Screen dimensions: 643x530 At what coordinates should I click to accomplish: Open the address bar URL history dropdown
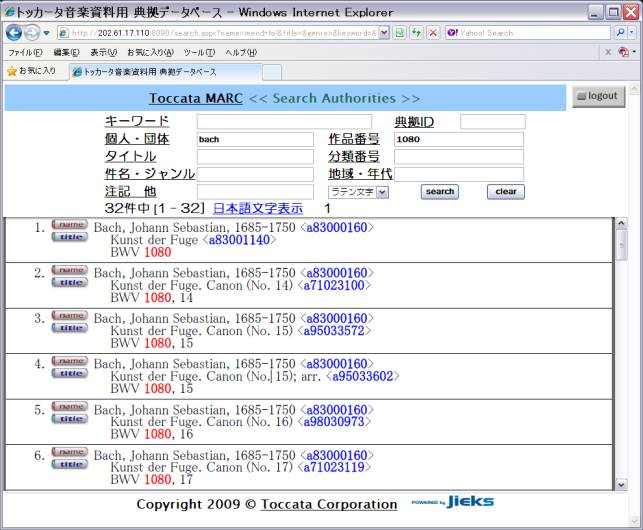click(383, 33)
